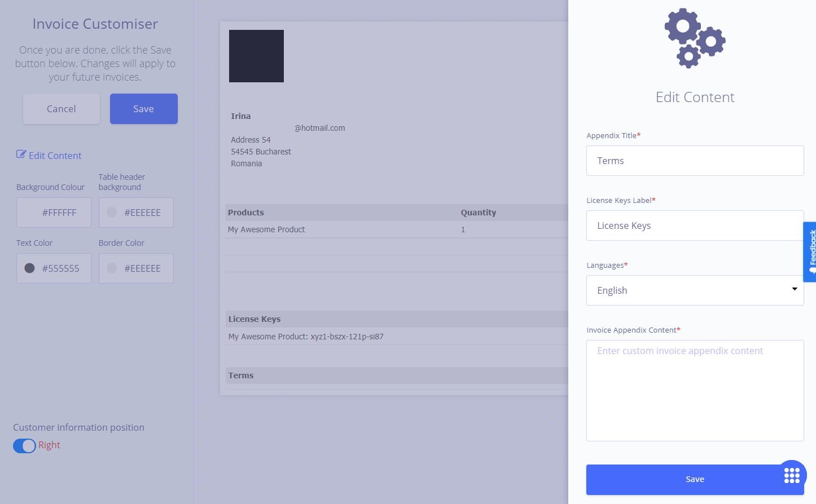Pick the Border Color swatch
Image resolution: width=816 pixels, height=504 pixels.
coord(112,268)
